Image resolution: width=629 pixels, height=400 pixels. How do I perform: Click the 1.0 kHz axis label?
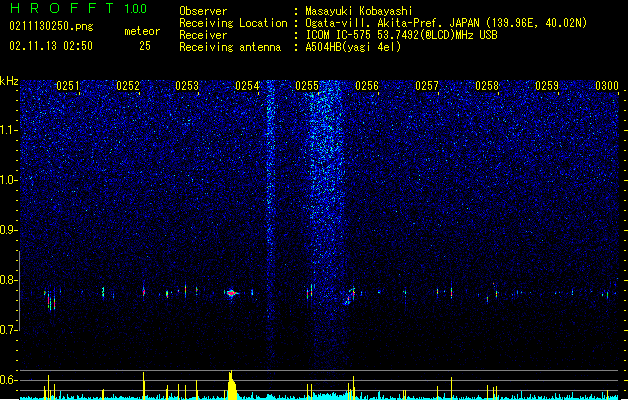(9, 180)
